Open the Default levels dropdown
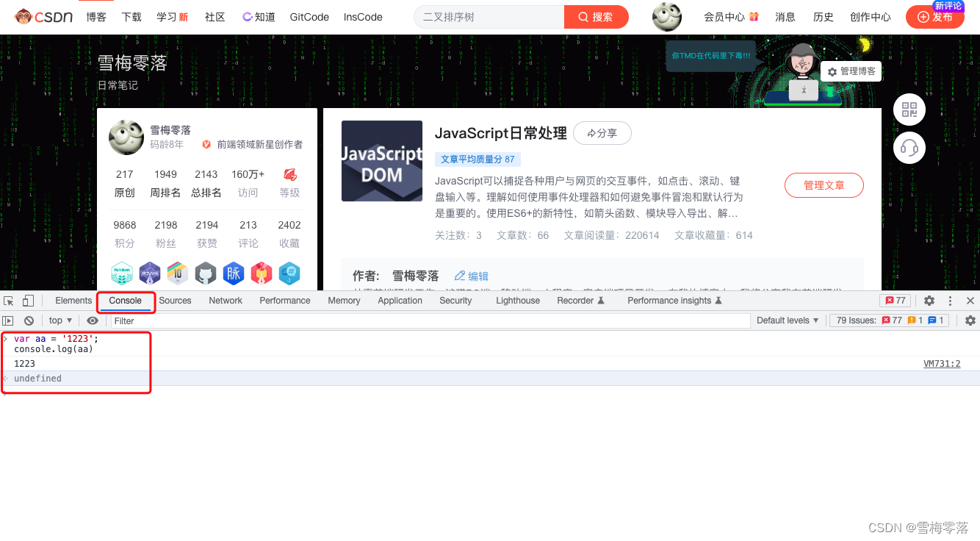This screenshot has width=980, height=541. click(x=788, y=320)
